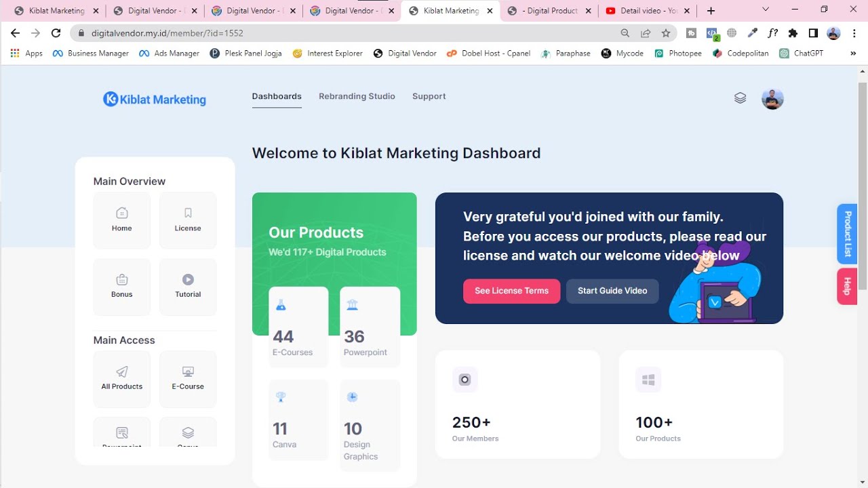
Task: Click the windows icon on Our Products card
Action: (648, 380)
